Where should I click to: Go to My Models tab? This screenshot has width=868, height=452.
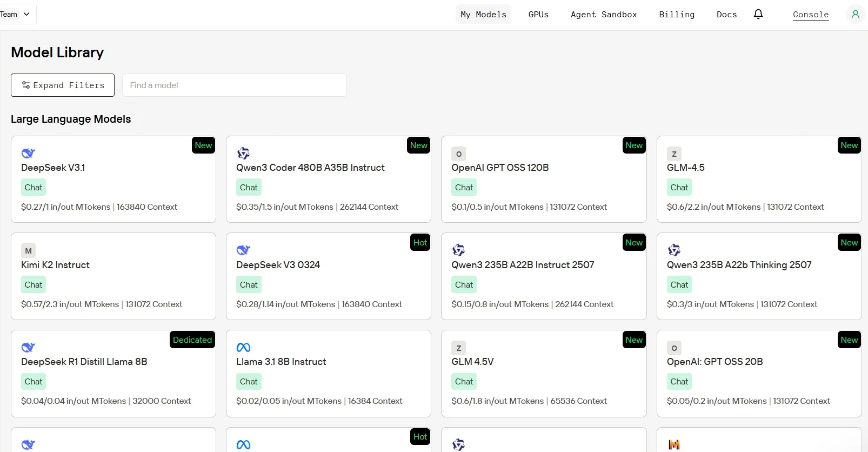(483, 15)
